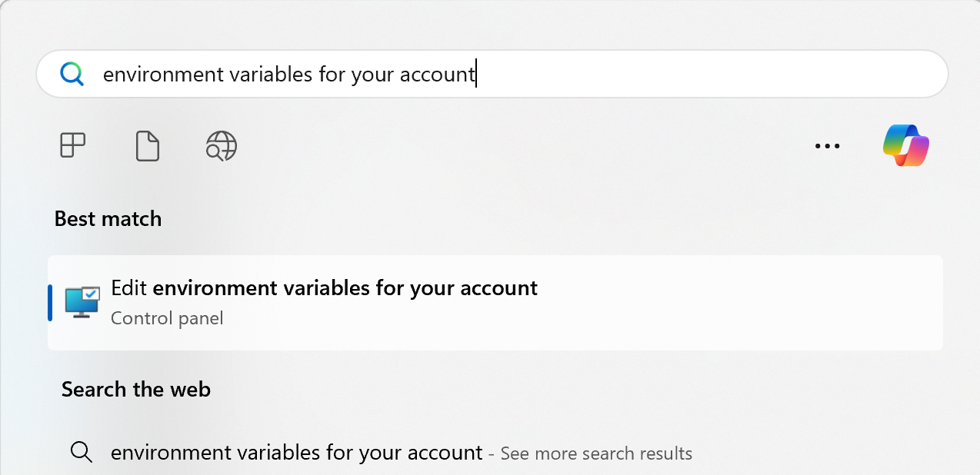Viewport: 980px width, 475px height.
Task: Select the Apps search filter icon
Action: click(72, 145)
